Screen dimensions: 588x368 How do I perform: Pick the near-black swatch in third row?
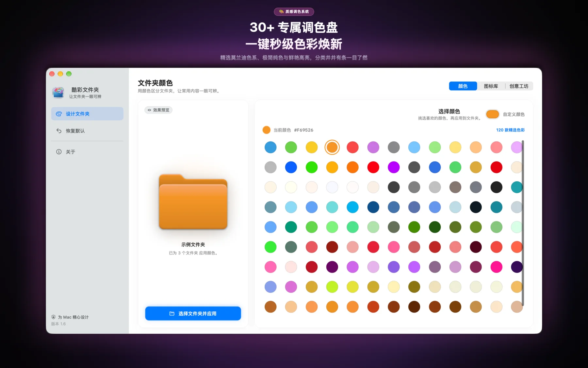point(496,187)
